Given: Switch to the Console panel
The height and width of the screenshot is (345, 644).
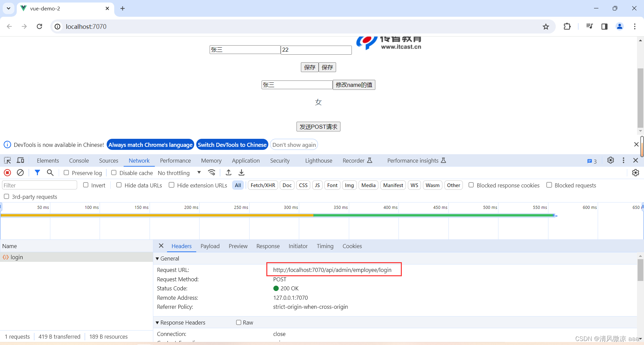Looking at the screenshot, I should tap(79, 161).
